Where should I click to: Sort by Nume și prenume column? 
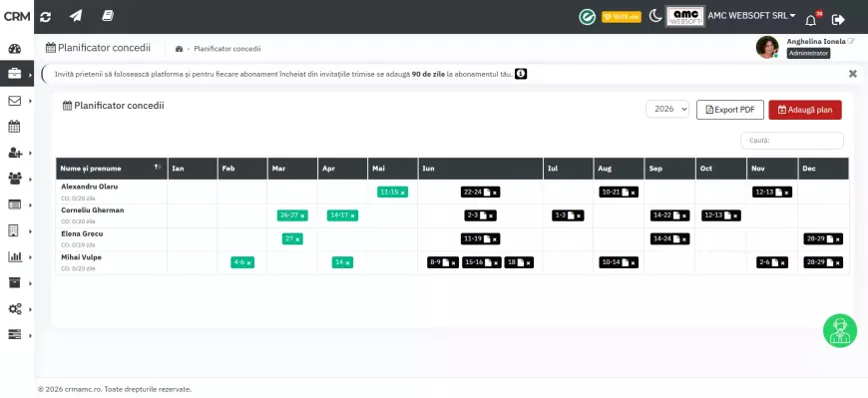coord(112,169)
